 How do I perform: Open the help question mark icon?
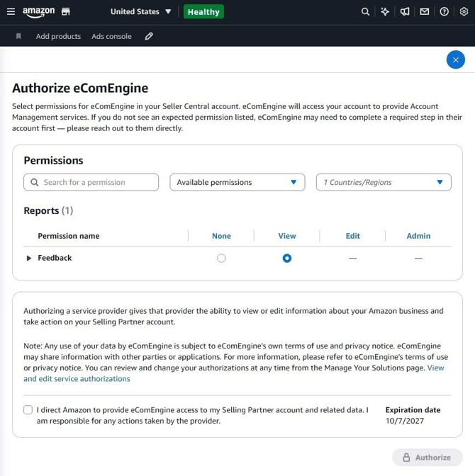click(x=444, y=11)
